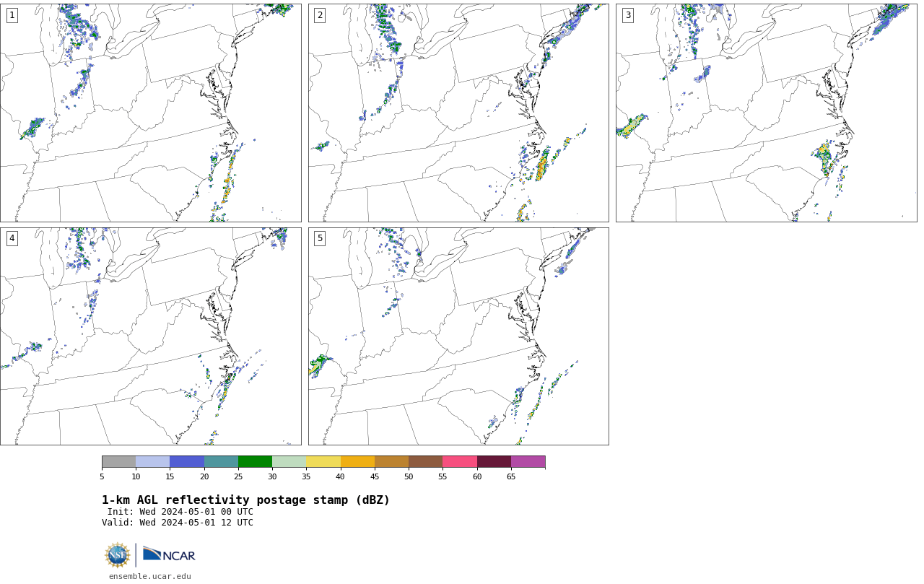
Task: Click the brown 50-55 dBZ color swatch
Action: pyautogui.click(x=425, y=462)
